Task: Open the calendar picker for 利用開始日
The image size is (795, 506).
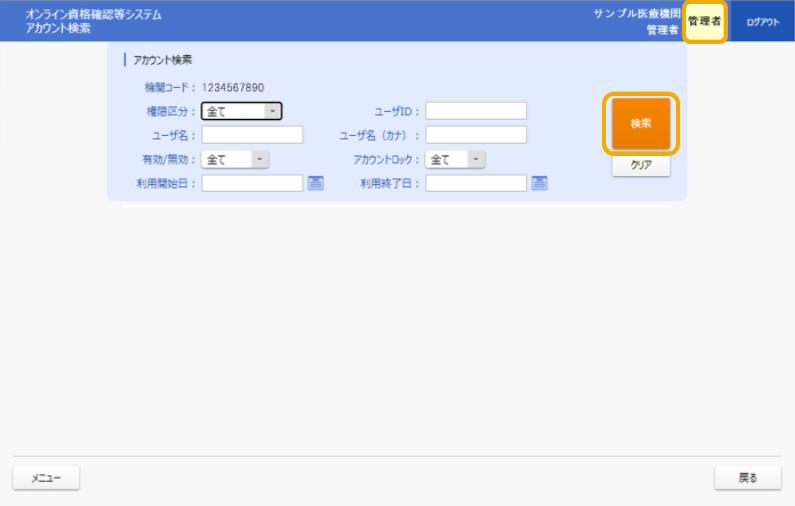Action: click(315, 183)
